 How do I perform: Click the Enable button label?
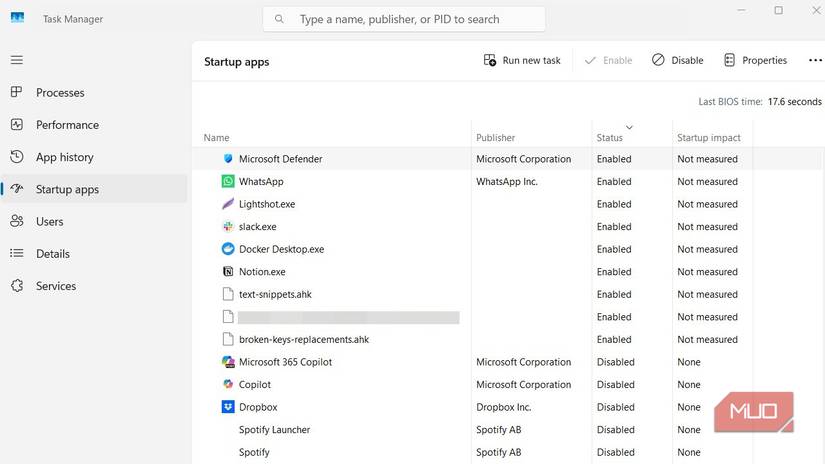coord(618,60)
